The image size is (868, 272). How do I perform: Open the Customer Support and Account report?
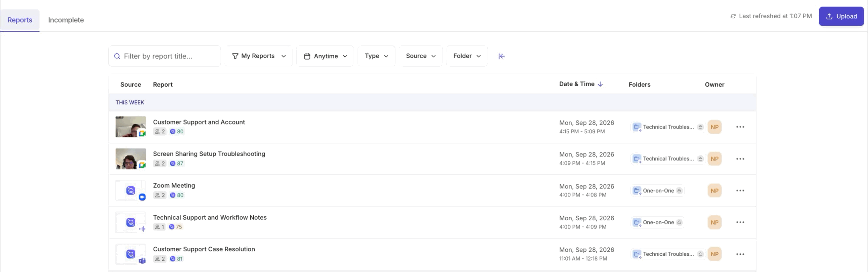(x=199, y=122)
